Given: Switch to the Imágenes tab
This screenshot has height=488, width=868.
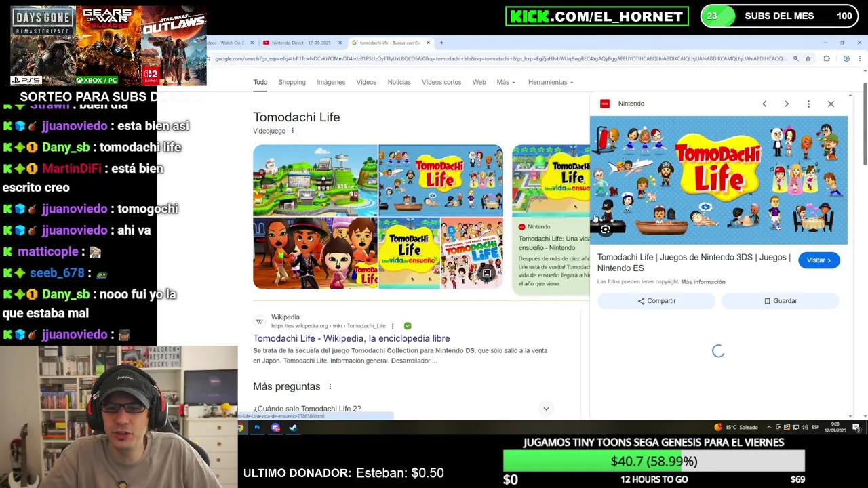Looking at the screenshot, I should click(331, 82).
